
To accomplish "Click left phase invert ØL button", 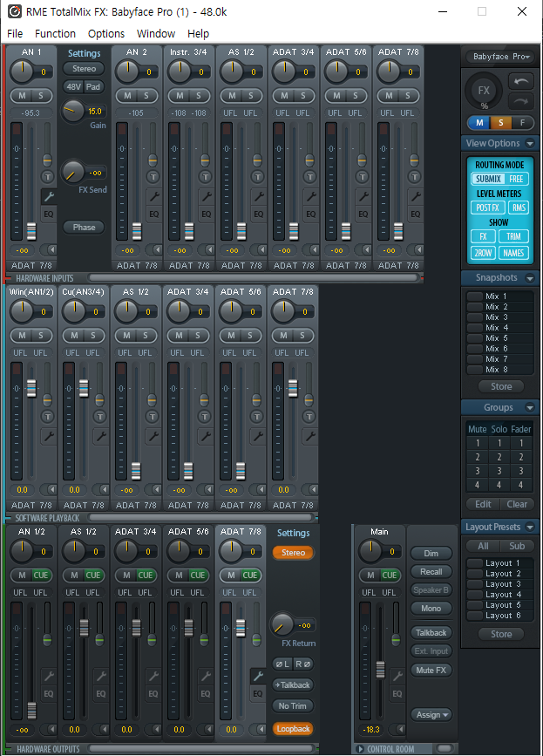I will point(282,664).
